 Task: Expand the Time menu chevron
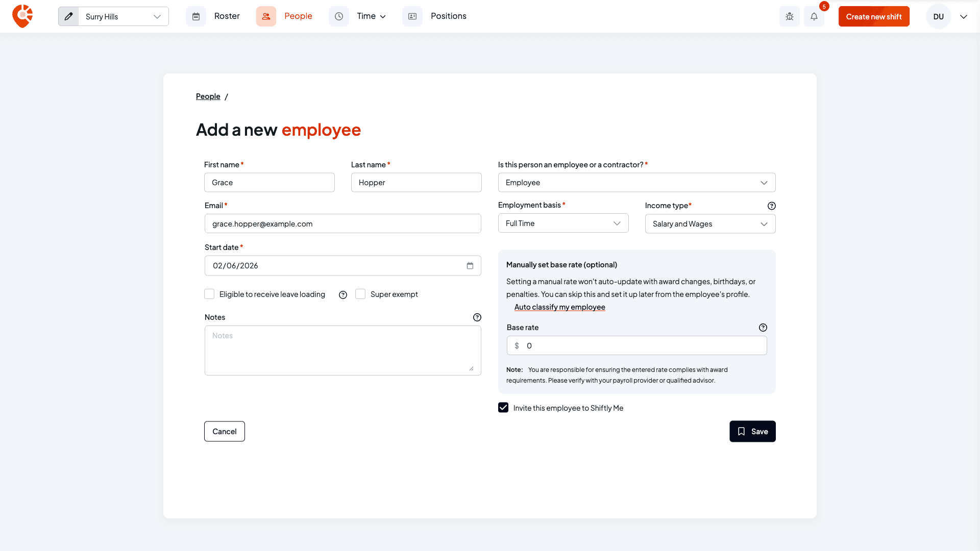coord(383,17)
